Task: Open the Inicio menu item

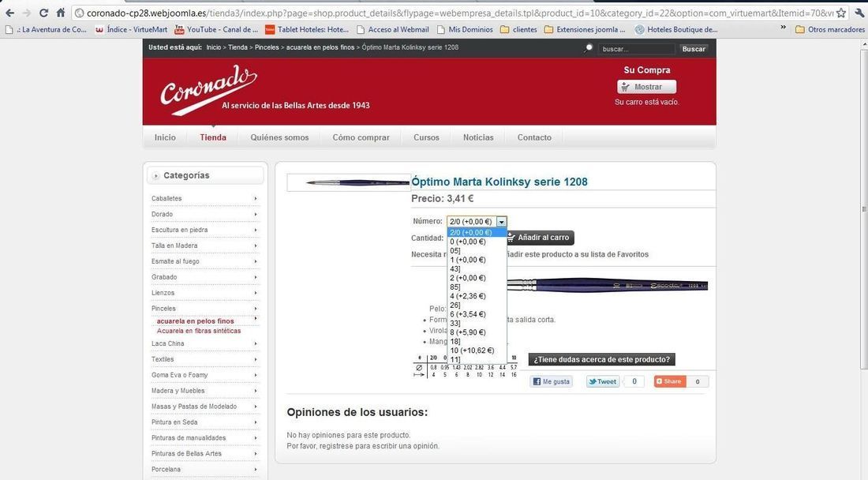Action: pyautogui.click(x=165, y=137)
